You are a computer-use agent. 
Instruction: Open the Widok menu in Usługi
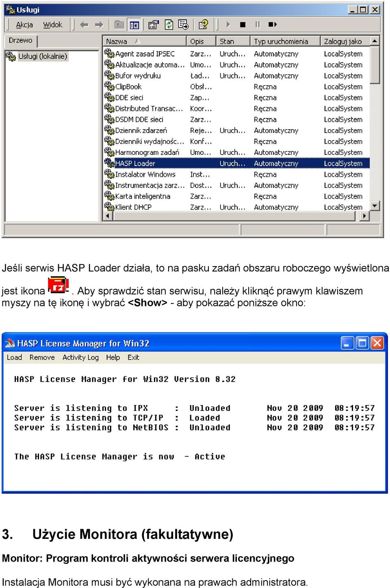coord(53,25)
